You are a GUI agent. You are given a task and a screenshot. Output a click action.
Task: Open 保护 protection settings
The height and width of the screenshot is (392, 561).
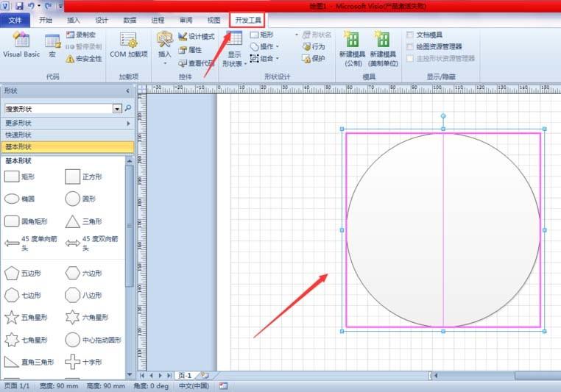pyautogui.click(x=314, y=58)
